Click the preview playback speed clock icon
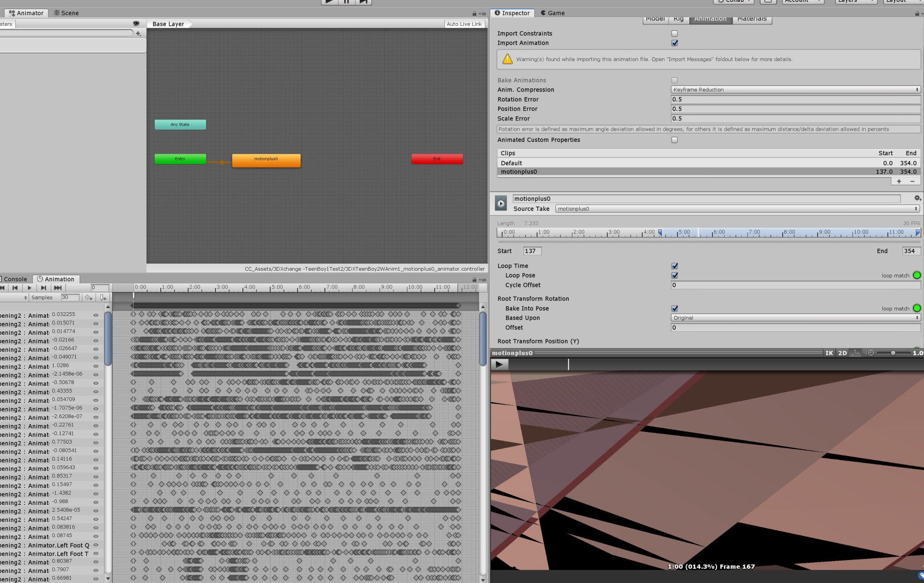Viewport: 924px width, 583px height. tap(870, 353)
